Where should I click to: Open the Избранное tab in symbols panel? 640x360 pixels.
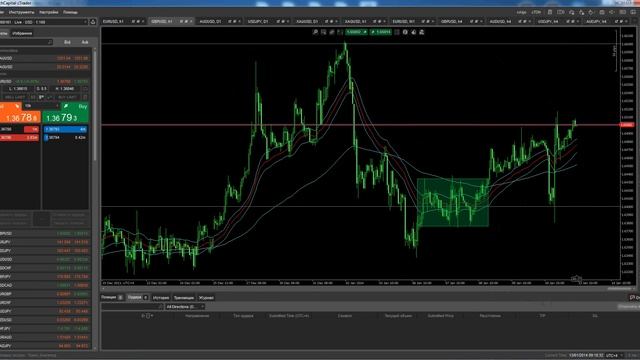click(22, 33)
